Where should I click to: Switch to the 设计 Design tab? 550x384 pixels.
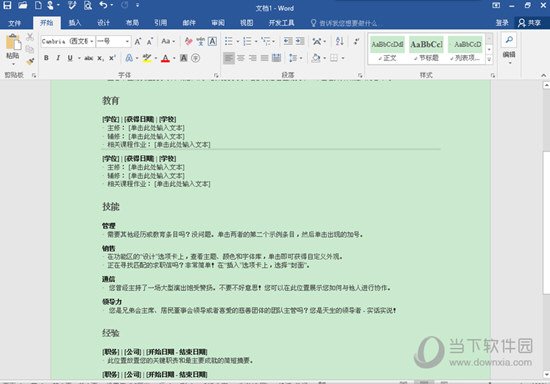click(103, 23)
